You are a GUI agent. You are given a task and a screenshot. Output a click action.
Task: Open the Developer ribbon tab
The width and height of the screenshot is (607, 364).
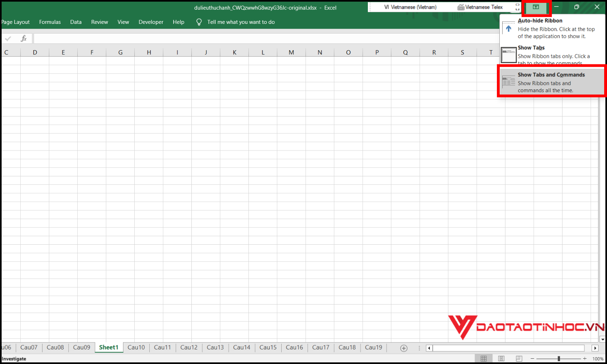pyautogui.click(x=151, y=22)
